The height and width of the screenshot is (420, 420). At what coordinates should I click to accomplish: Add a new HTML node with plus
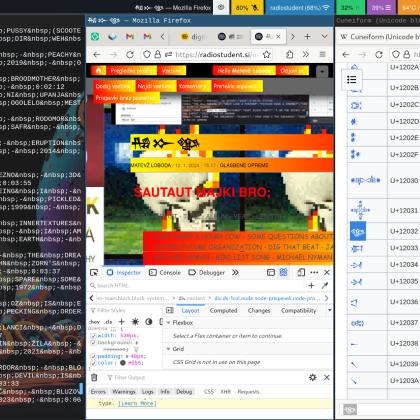(x=311, y=285)
